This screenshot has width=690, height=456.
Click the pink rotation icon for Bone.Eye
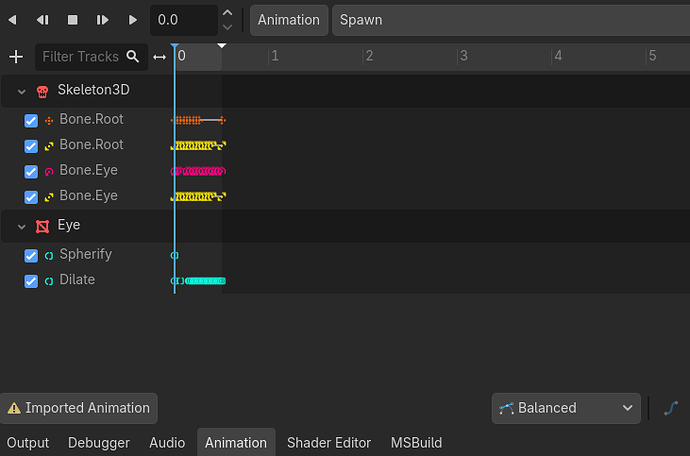pos(49,172)
